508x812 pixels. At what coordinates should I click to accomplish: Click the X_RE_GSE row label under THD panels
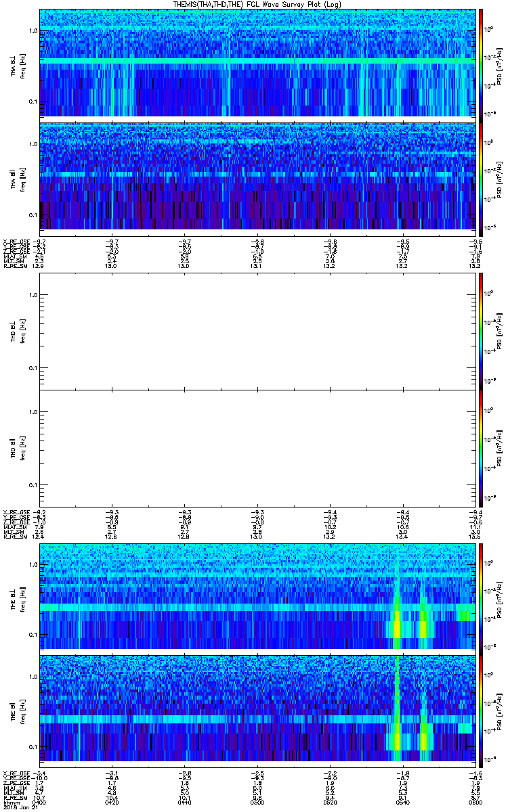(x=15, y=512)
